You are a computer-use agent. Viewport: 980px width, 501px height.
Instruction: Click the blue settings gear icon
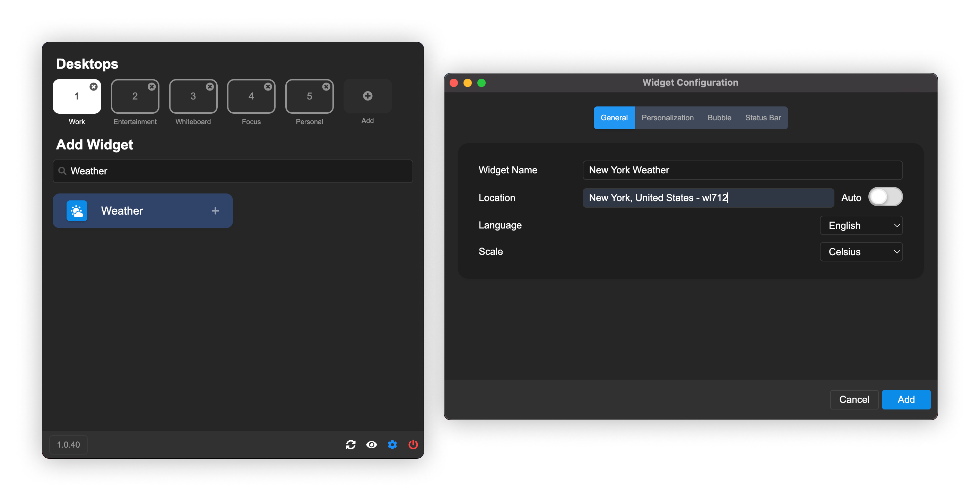click(392, 444)
